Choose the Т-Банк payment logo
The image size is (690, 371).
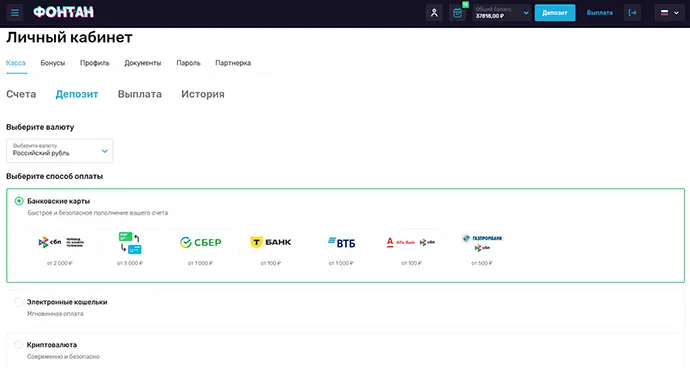tap(271, 242)
